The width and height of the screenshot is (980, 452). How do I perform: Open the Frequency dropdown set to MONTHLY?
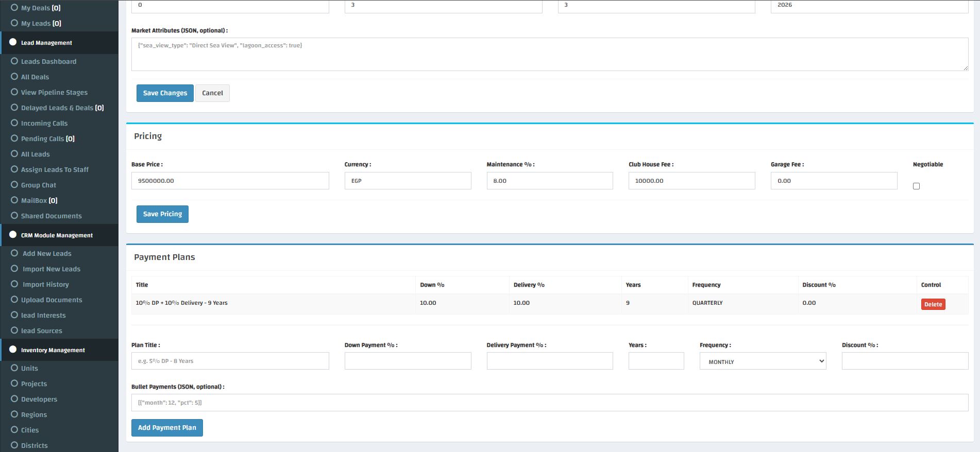(763, 361)
